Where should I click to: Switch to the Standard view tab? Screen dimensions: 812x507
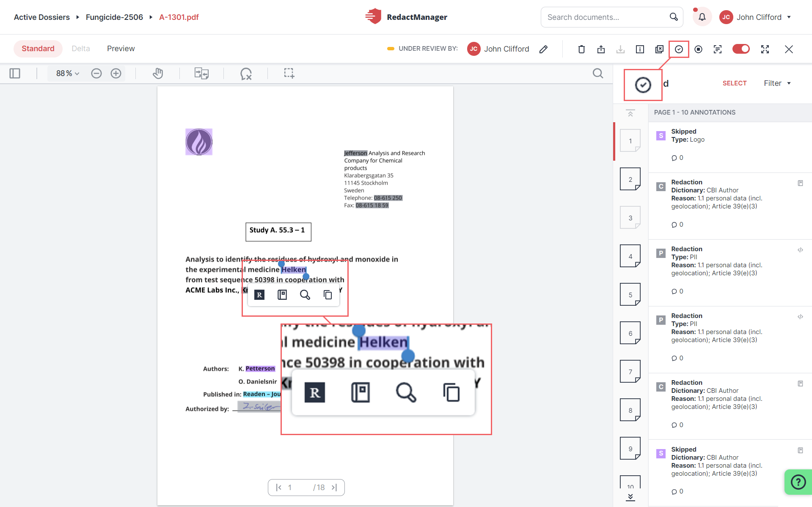[x=38, y=49]
